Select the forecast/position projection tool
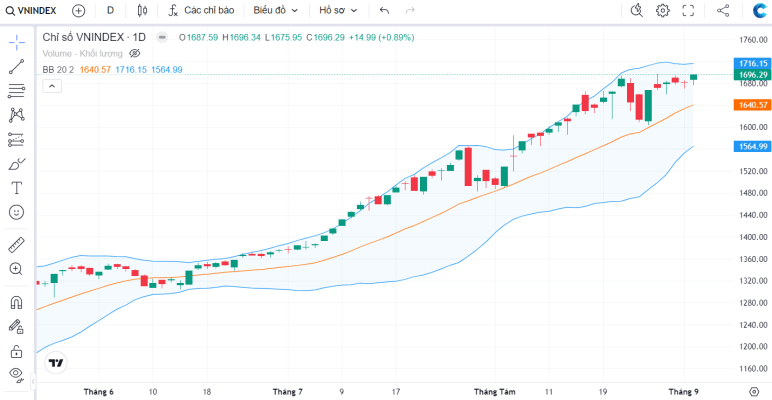This screenshot has height=400, width=772. [x=16, y=139]
